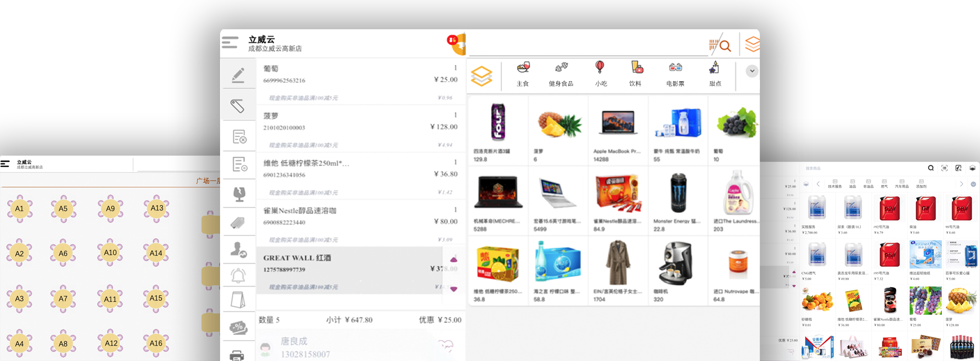The width and height of the screenshot is (980, 361).
Task: Open the 甜点 category tab
Action: tap(715, 74)
